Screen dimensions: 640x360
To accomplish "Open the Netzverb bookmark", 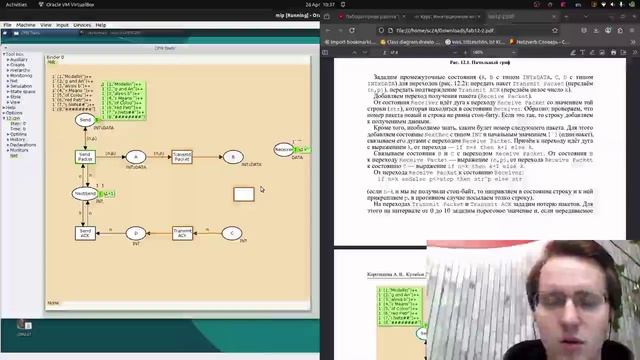I will (x=538, y=42).
